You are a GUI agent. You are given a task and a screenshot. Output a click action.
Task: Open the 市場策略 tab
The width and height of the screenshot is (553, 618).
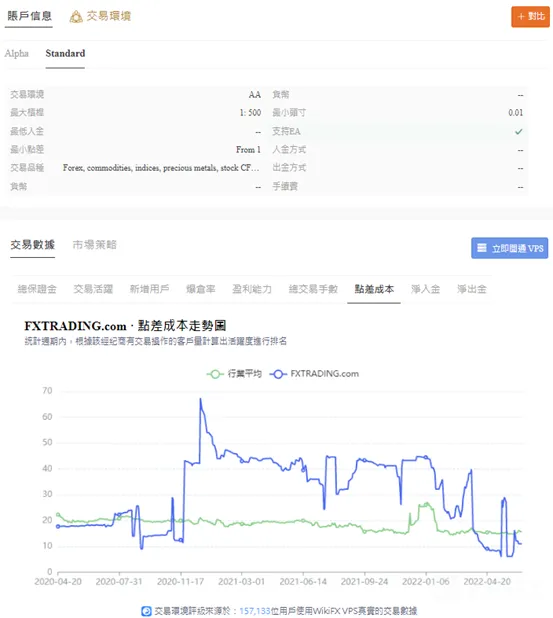pos(95,244)
